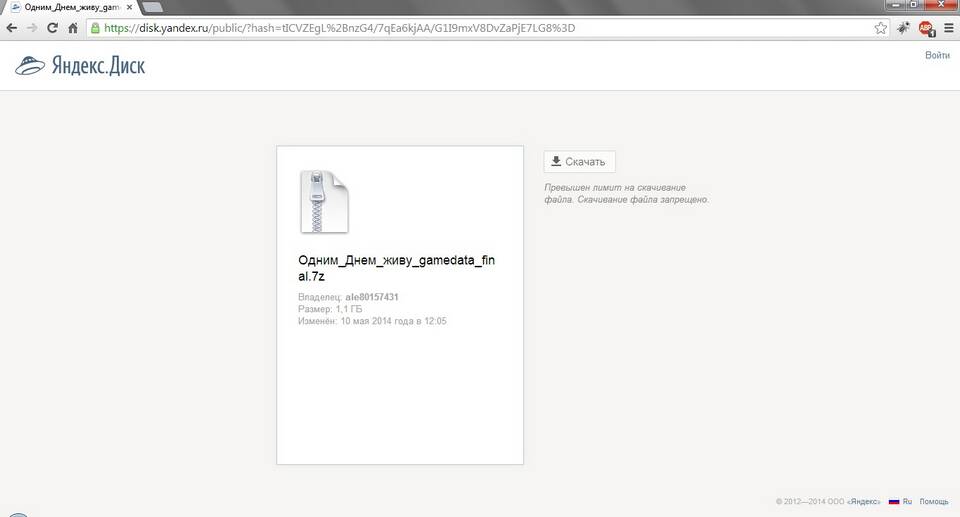
Task: Click the Войти login link
Action: [937, 55]
